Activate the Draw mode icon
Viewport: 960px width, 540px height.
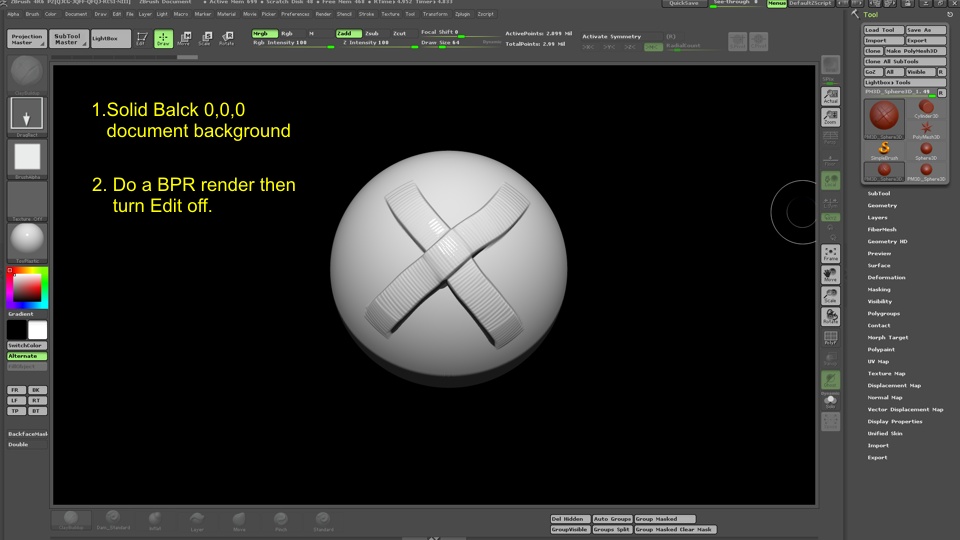163,39
